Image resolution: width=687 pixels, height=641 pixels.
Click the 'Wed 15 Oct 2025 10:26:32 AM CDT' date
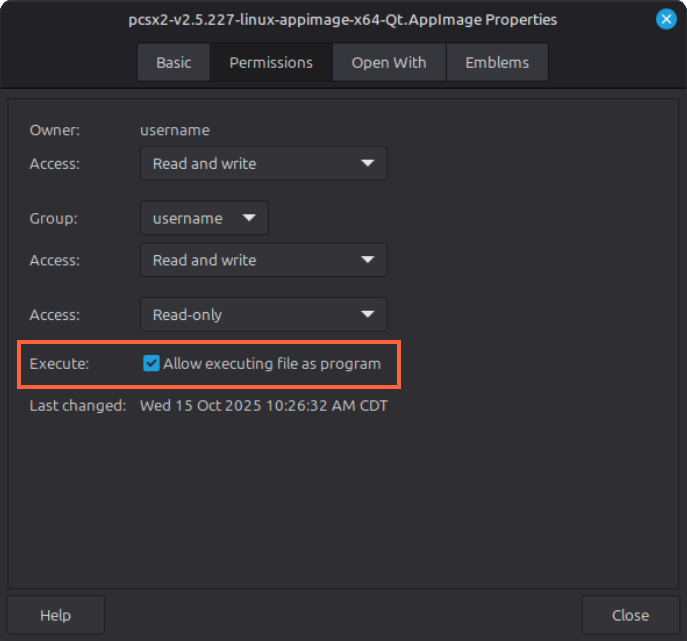(264, 405)
